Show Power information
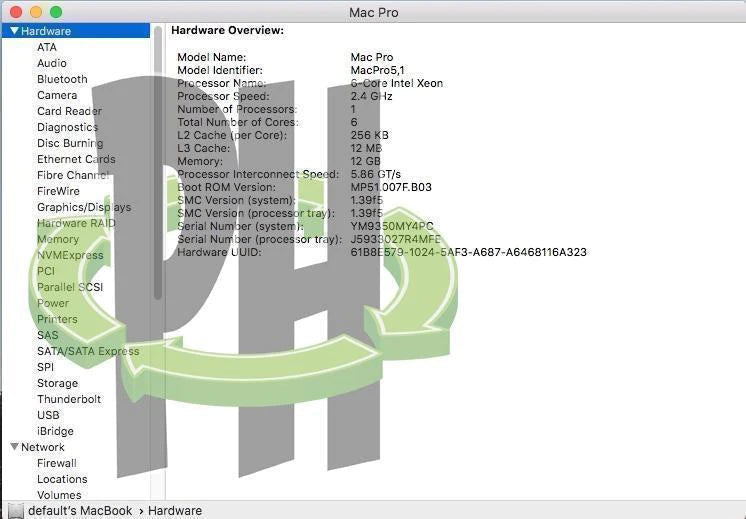746x519 pixels. tap(53, 303)
